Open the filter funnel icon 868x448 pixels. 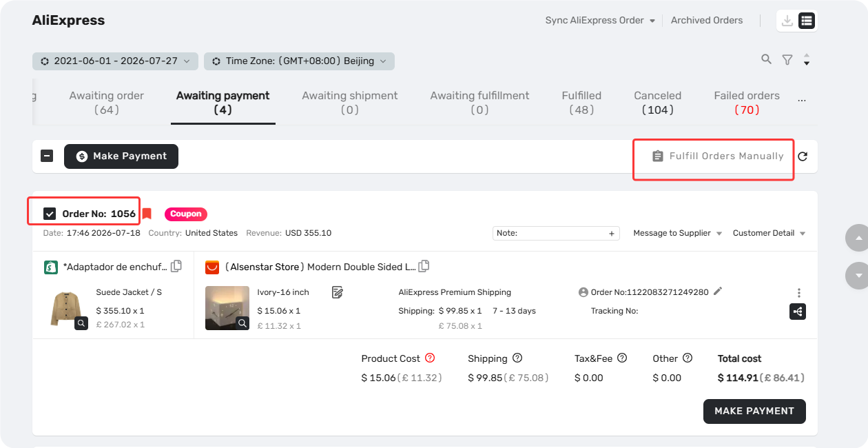[x=787, y=60]
